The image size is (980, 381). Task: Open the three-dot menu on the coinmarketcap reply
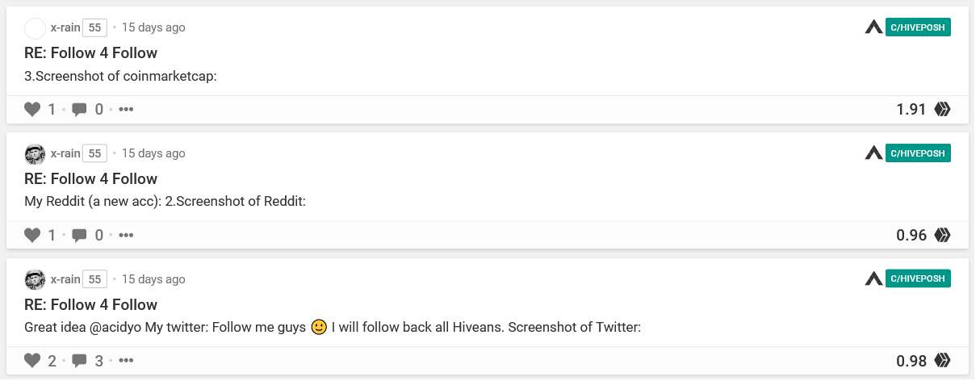pos(126,109)
